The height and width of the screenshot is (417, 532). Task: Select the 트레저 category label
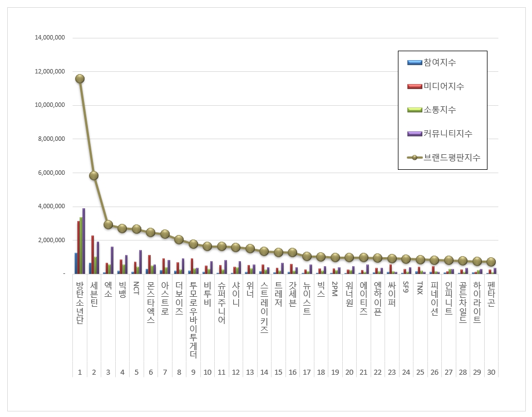click(278, 294)
